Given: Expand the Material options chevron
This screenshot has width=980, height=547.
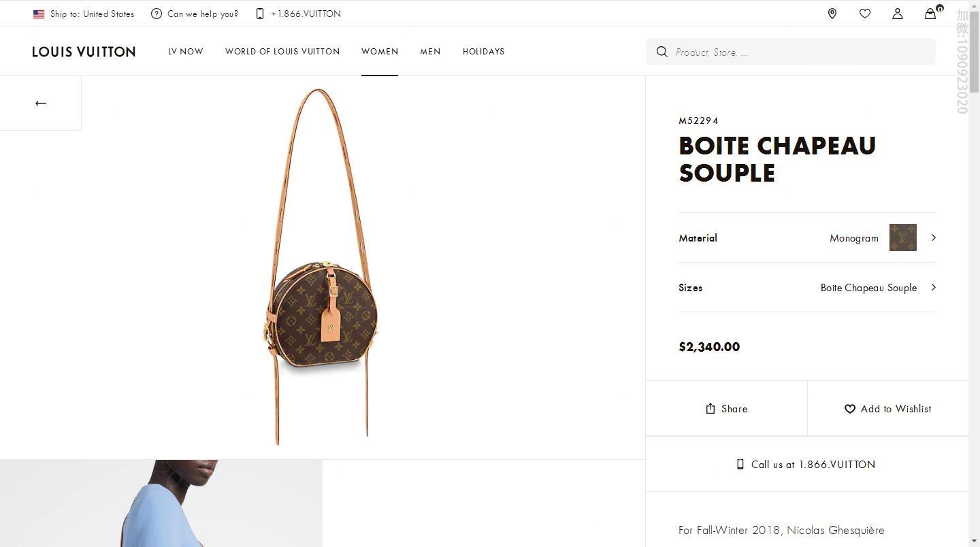Looking at the screenshot, I should tap(933, 237).
